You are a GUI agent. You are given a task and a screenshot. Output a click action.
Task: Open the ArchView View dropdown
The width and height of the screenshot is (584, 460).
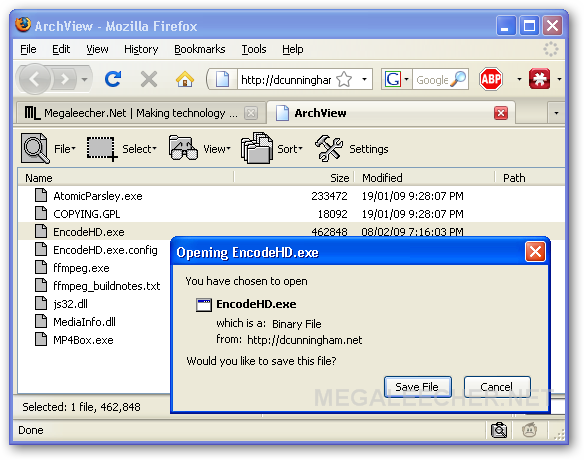[x=217, y=149]
